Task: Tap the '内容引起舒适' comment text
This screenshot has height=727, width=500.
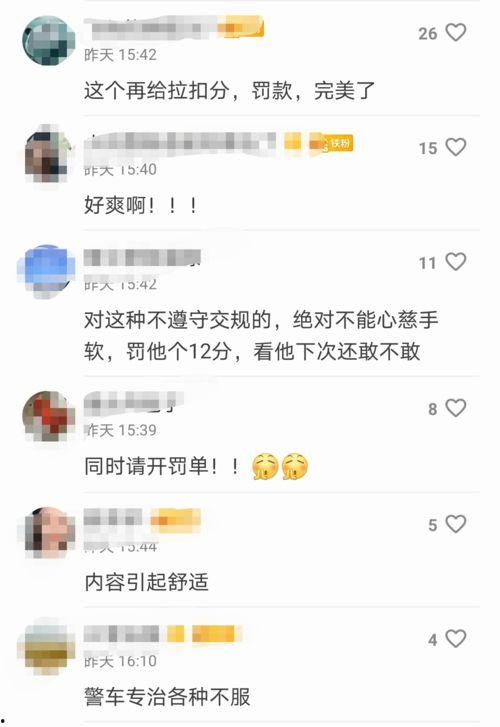Action: (147, 582)
